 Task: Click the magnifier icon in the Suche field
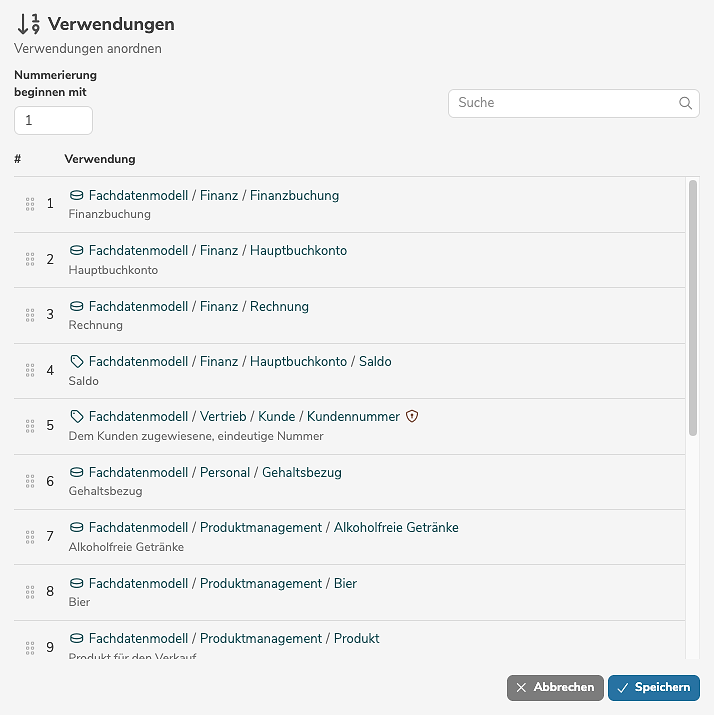tap(685, 103)
